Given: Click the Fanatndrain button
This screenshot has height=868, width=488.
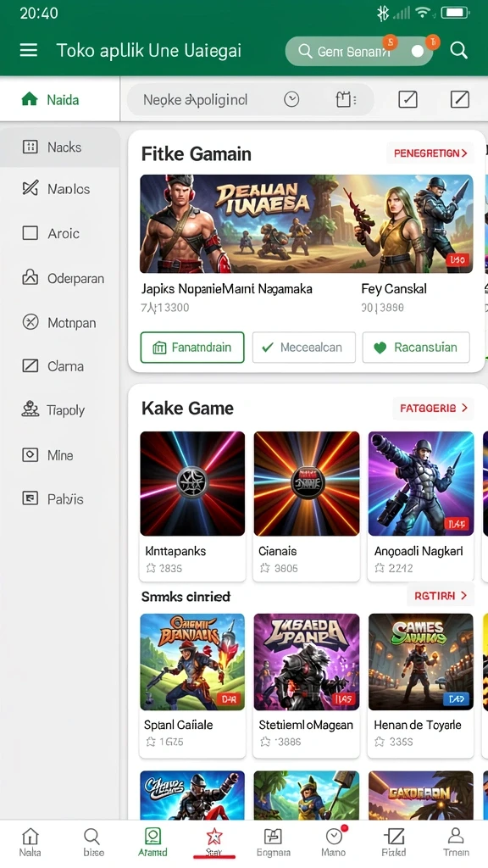Looking at the screenshot, I should (192, 348).
